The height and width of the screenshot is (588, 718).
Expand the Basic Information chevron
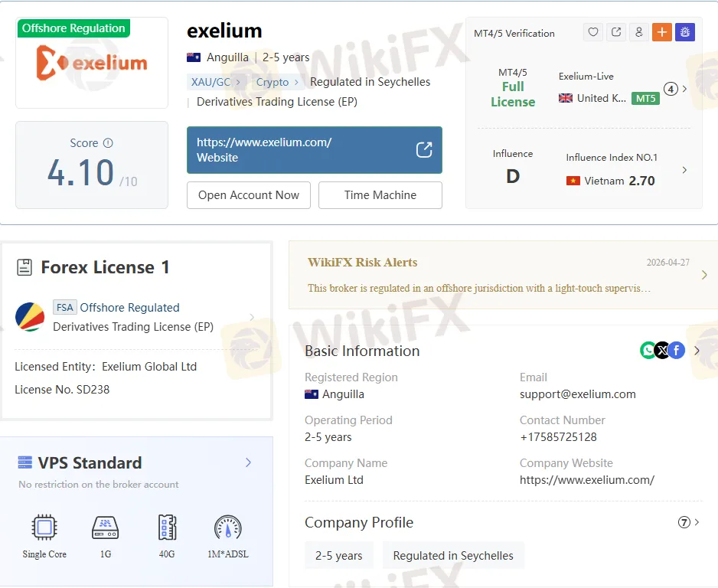point(697,351)
